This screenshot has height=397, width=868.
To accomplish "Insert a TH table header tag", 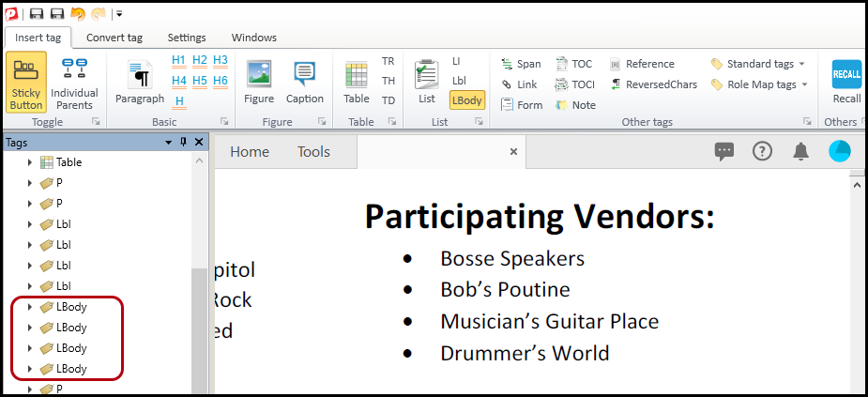I will (x=388, y=81).
